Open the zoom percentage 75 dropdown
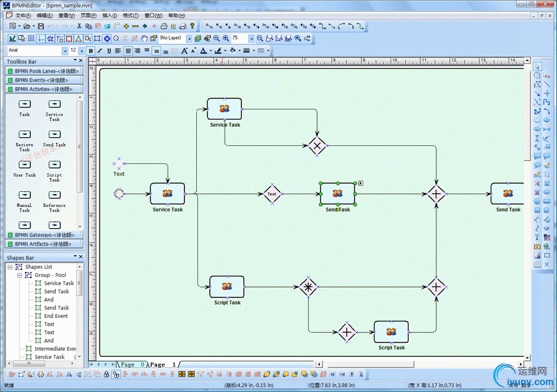The width and height of the screenshot is (557, 392). (x=251, y=38)
